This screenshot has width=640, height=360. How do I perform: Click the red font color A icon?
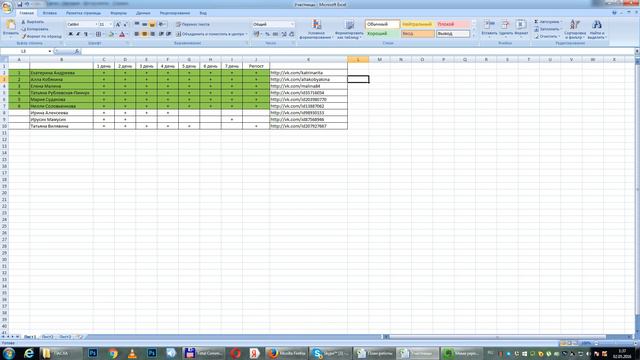point(122,35)
